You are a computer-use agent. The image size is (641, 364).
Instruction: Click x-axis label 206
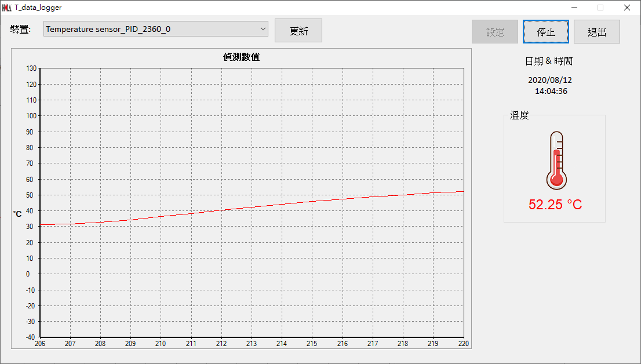click(x=40, y=344)
